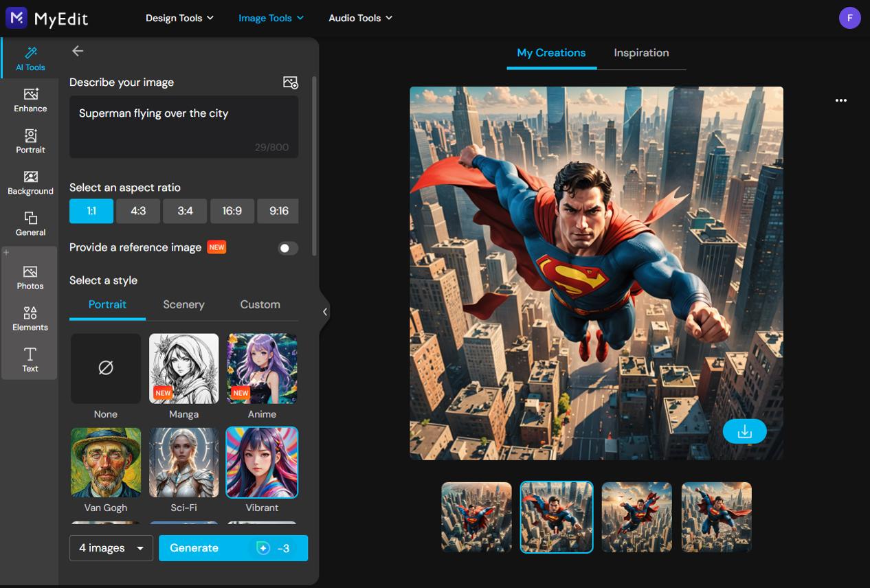Screen dimensions: 870x588
Task: Open the Elements panel
Action: click(30, 317)
